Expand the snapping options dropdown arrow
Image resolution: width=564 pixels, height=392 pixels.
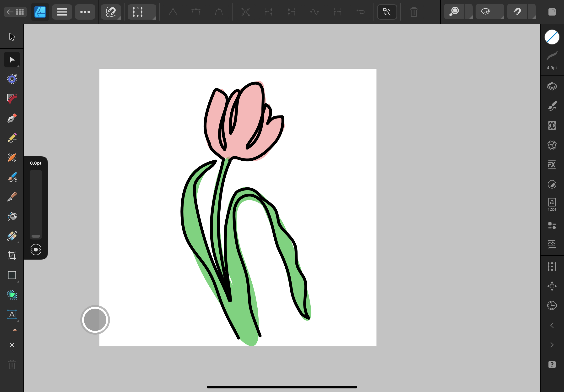point(531,12)
